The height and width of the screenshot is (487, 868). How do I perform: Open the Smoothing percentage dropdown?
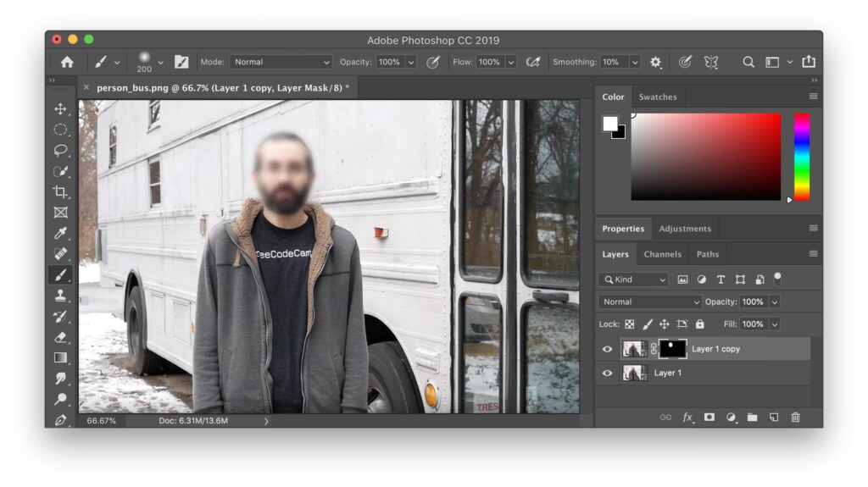coord(634,62)
